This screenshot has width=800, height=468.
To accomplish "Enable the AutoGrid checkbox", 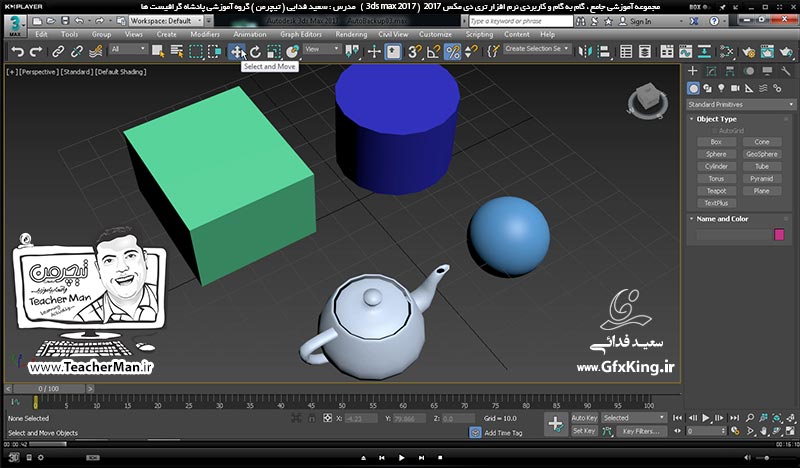I will coord(714,131).
